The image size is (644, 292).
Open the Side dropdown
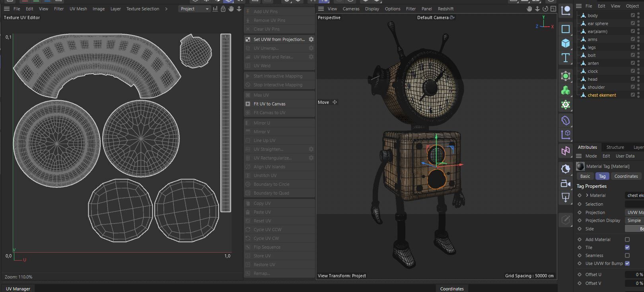coord(634,229)
